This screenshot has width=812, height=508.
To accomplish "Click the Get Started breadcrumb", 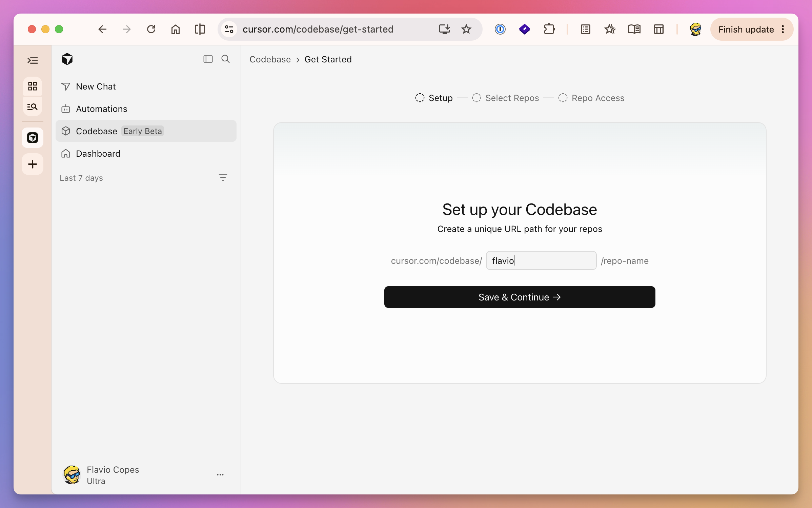I will point(328,59).
